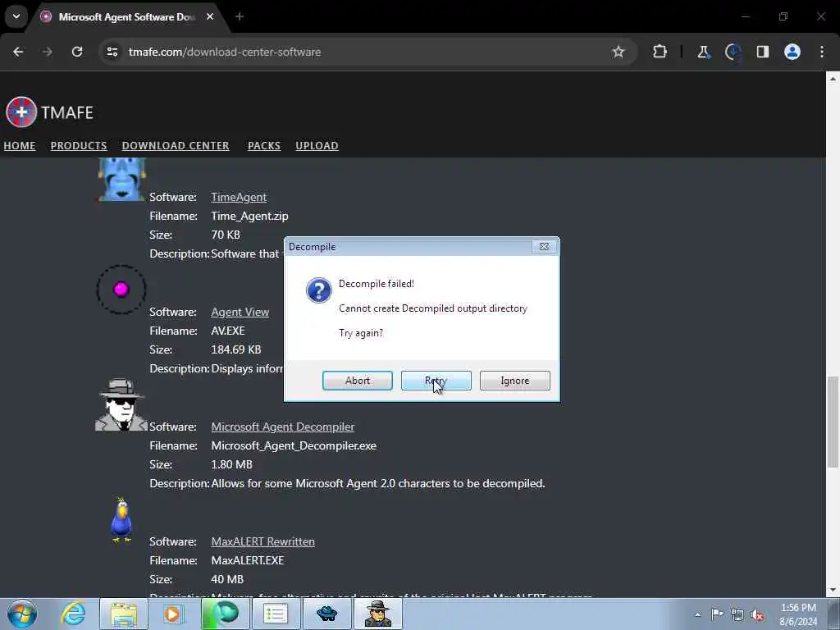Viewport: 840px width, 630px height.
Task: Retry the decompile operation
Action: click(436, 381)
